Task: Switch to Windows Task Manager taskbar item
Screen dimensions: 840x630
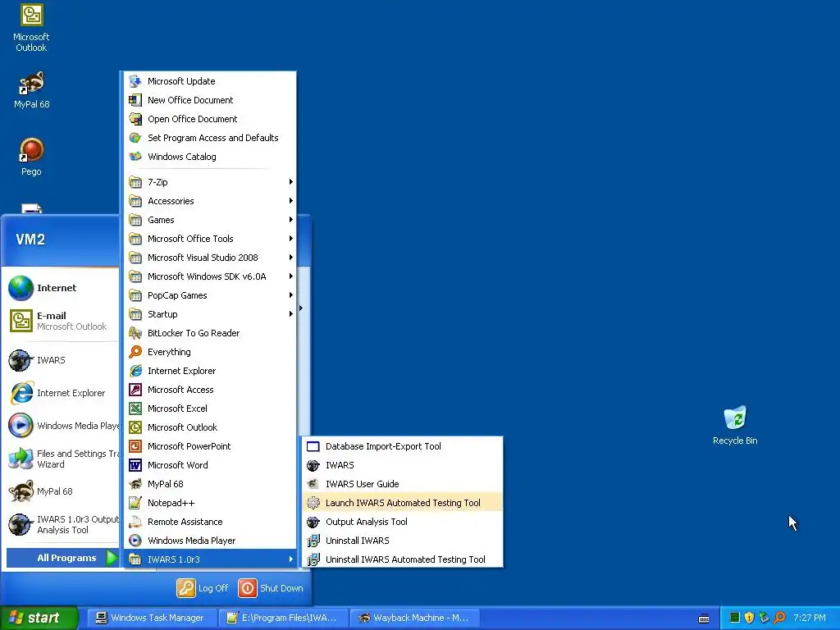Action: point(150,619)
